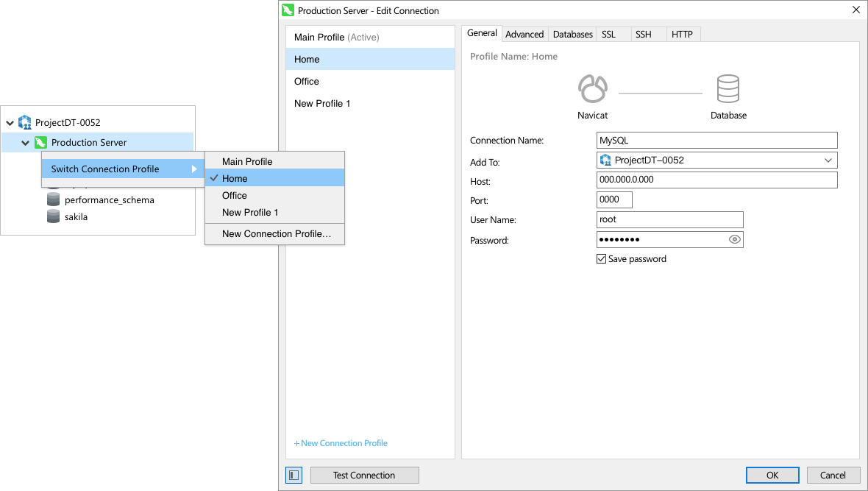
Task: Click the Production Server connection icon
Action: click(x=40, y=142)
